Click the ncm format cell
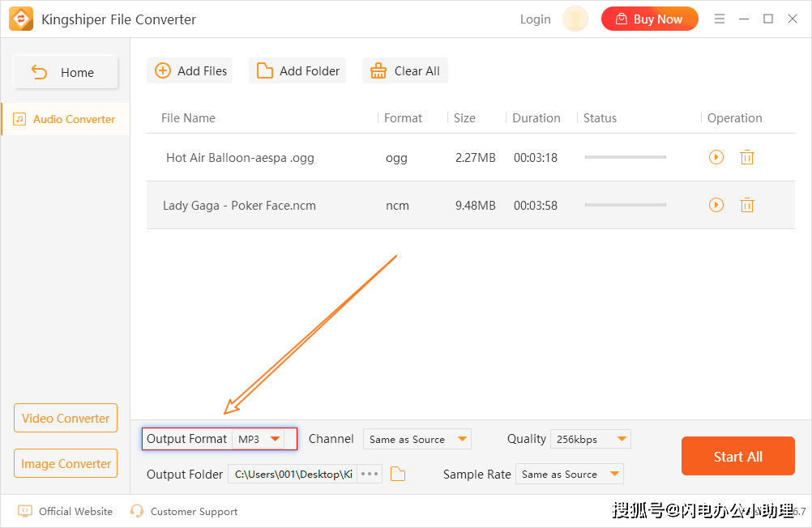 click(x=397, y=206)
